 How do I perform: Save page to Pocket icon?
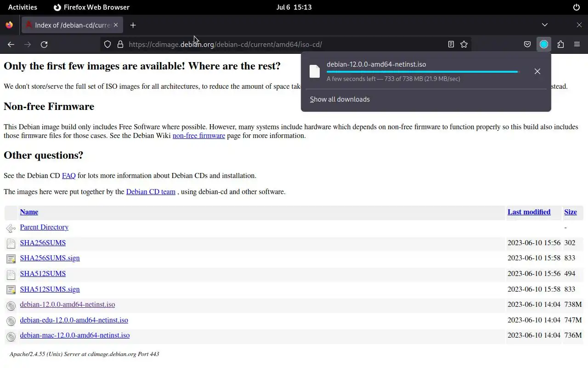pyautogui.click(x=527, y=44)
